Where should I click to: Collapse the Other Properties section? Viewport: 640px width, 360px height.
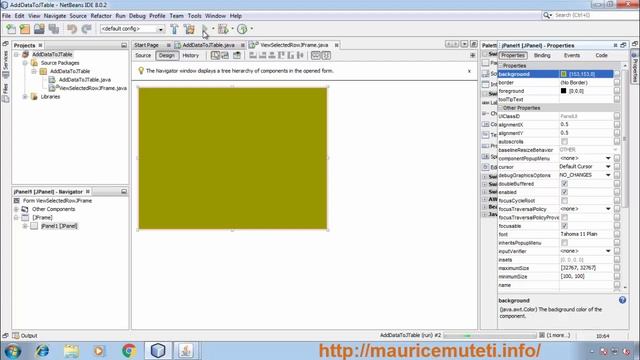500,108
